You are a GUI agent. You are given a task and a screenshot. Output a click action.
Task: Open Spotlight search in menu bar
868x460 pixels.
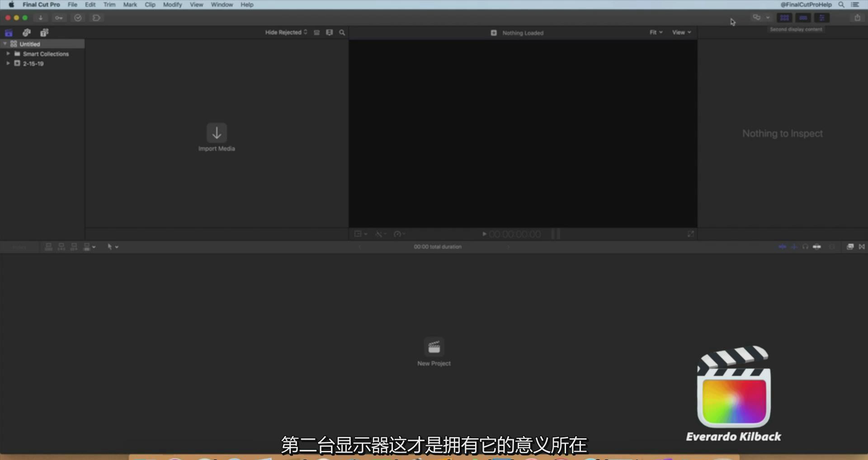pos(841,5)
